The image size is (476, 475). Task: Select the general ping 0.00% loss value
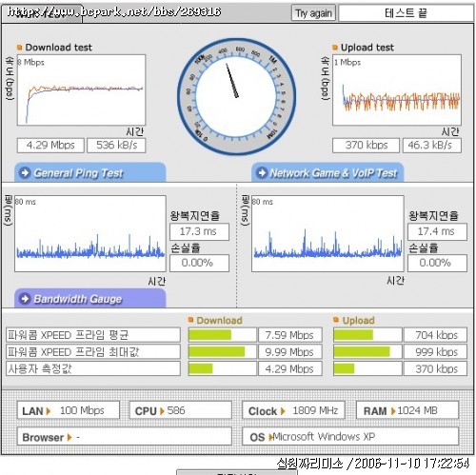pos(199,263)
